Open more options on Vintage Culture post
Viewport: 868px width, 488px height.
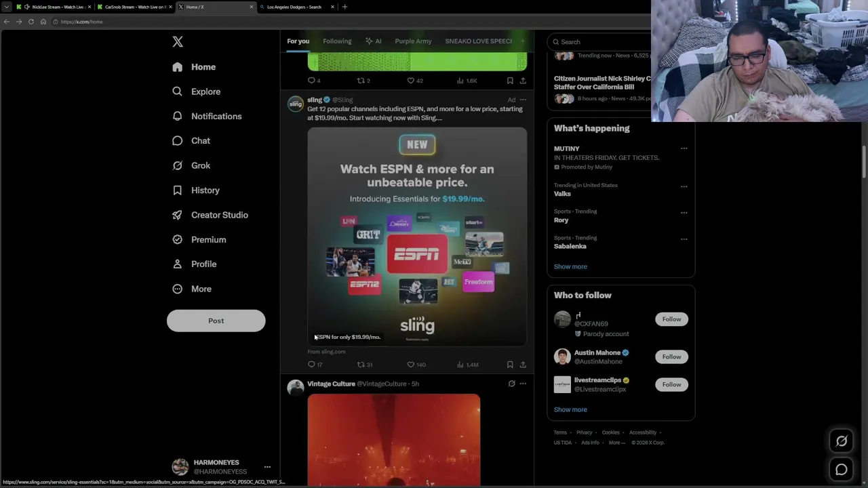523,384
